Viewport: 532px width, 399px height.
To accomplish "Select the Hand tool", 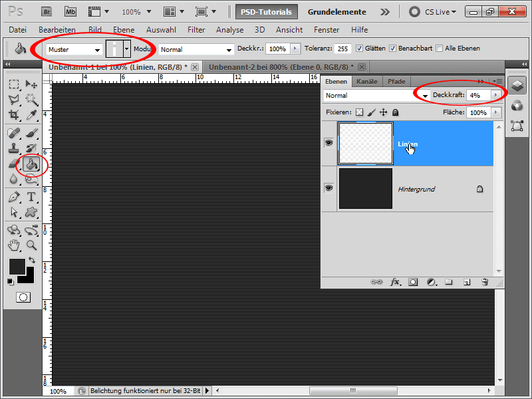I will pos(13,245).
